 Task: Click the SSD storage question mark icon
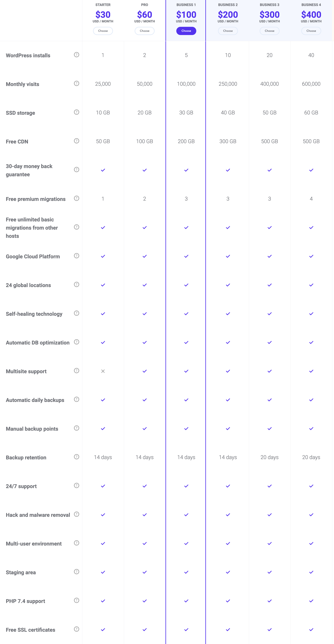[x=77, y=112]
